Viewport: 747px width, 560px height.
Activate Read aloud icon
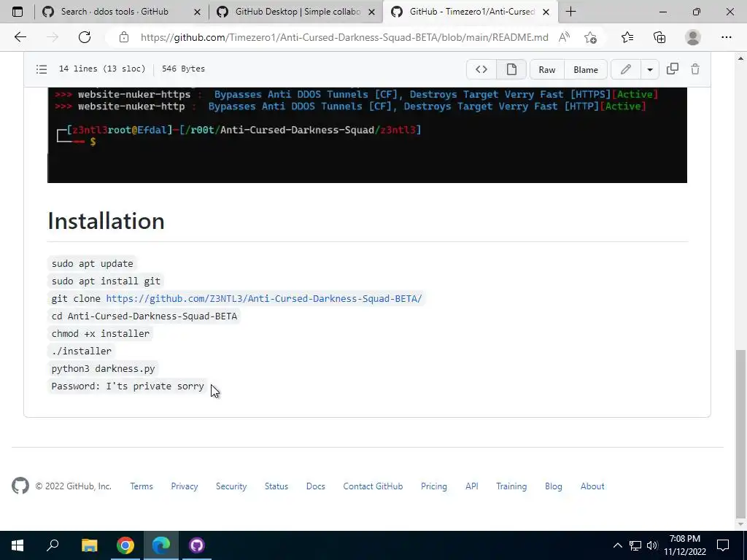pyautogui.click(x=564, y=37)
